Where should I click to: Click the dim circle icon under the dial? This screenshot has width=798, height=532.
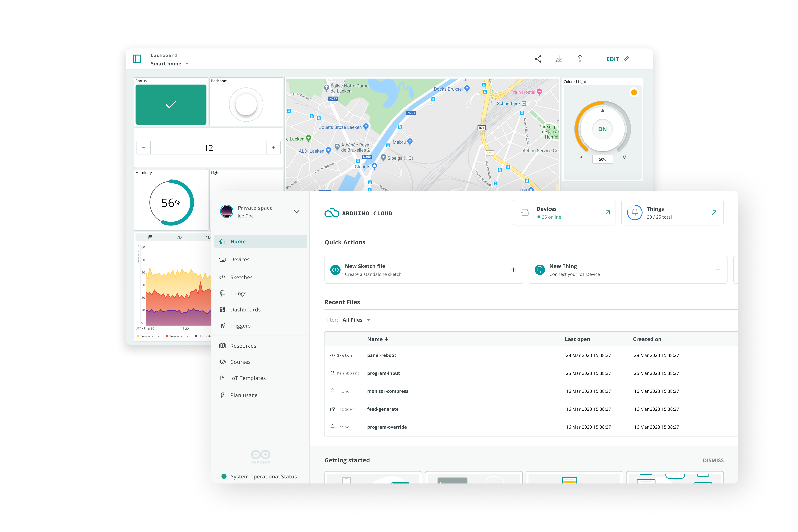click(581, 157)
